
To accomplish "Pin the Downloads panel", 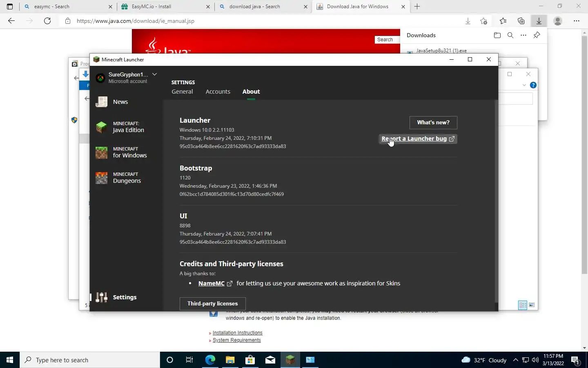I will (537, 35).
